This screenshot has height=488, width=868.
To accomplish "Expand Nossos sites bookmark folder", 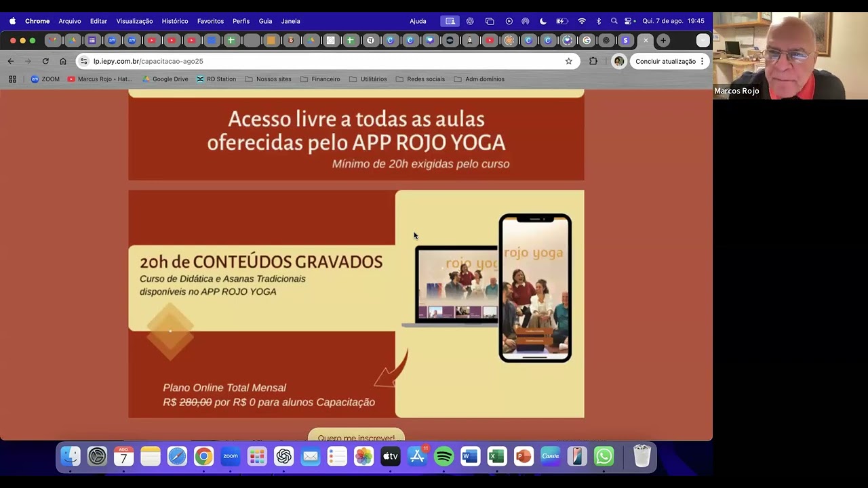I will click(268, 79).
